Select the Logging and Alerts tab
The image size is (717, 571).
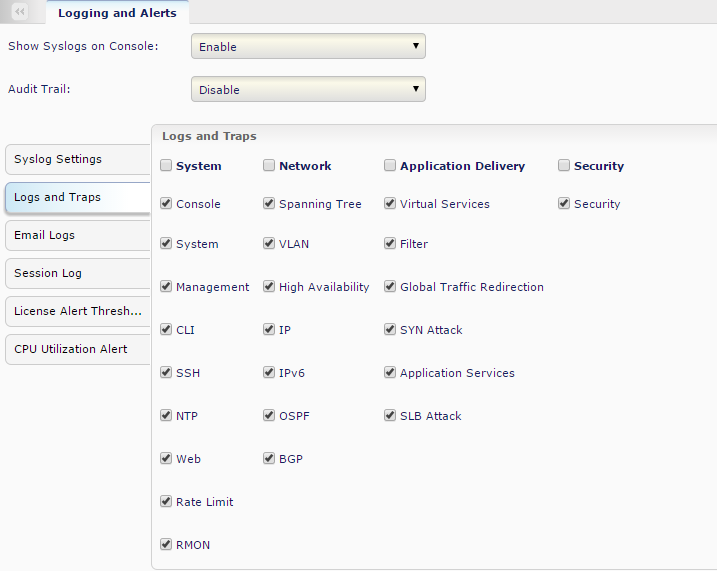tap(117, 13)
